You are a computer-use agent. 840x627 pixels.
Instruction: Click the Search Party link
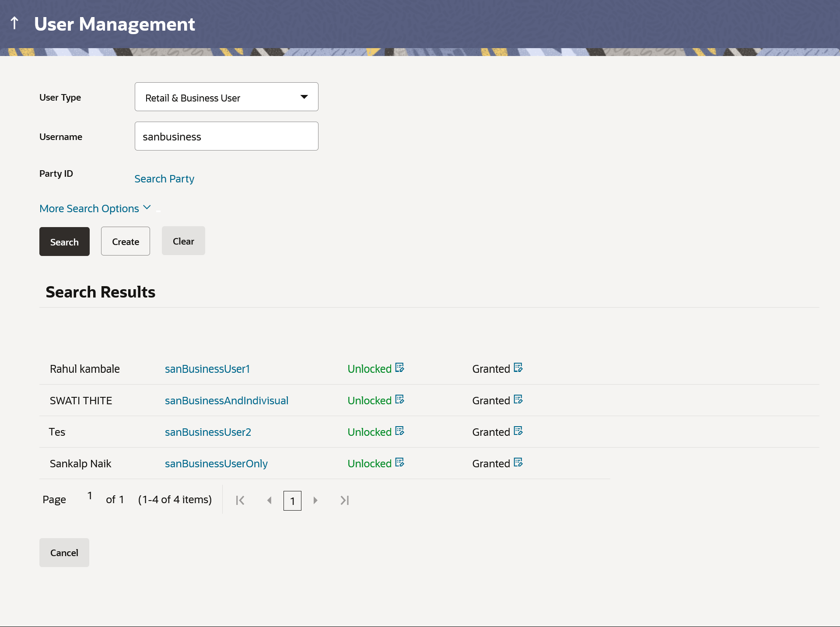[164, 179]
